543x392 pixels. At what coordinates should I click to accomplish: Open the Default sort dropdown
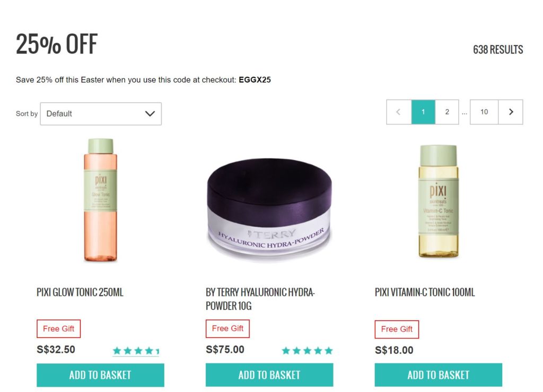101,114
